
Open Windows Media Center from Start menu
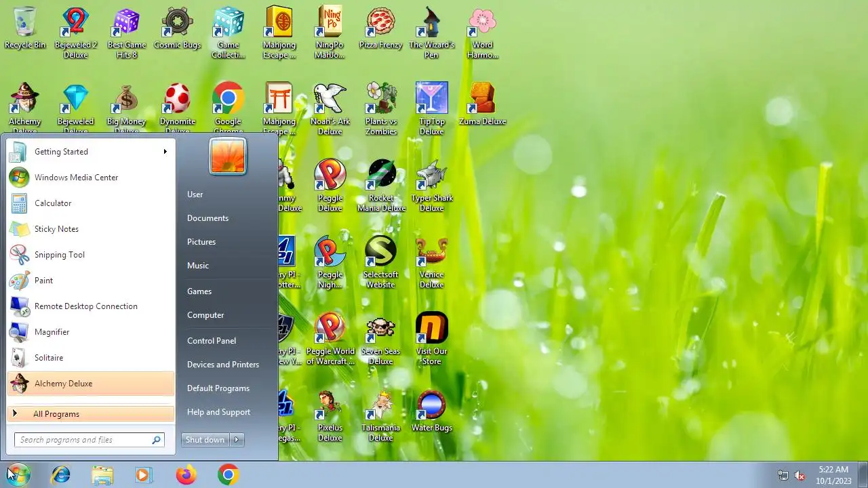pyautogui.click(x=90, y=178)
